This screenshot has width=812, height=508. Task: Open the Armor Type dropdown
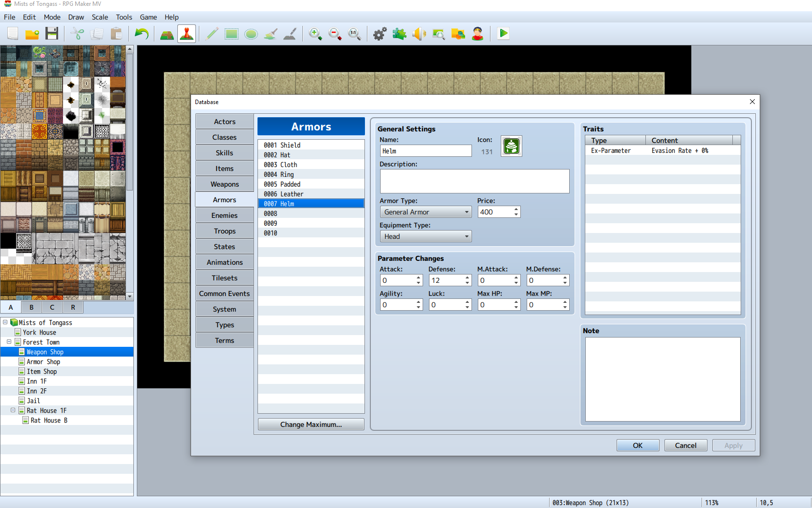[426, 212]
